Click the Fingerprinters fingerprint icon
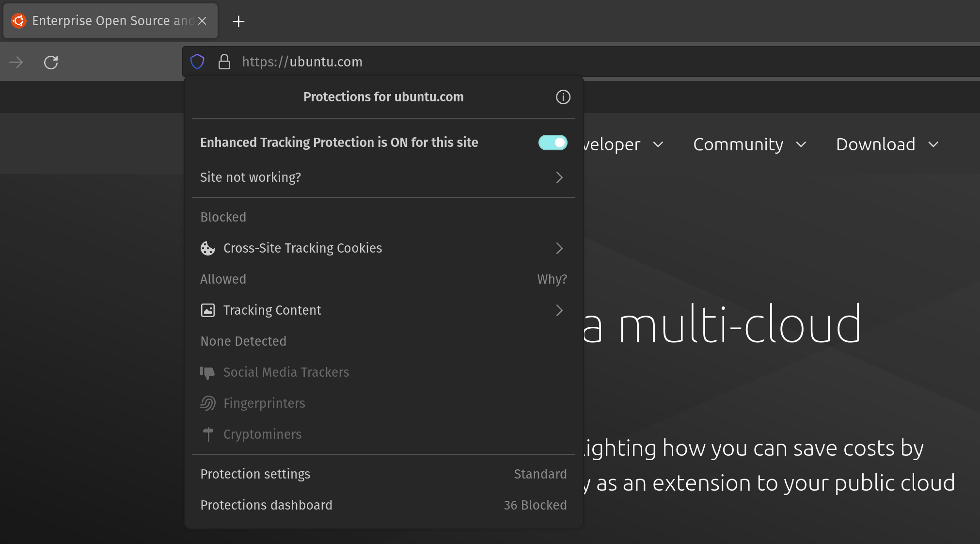980x544 pixels. pyautogui.click(x=207, y=403)
